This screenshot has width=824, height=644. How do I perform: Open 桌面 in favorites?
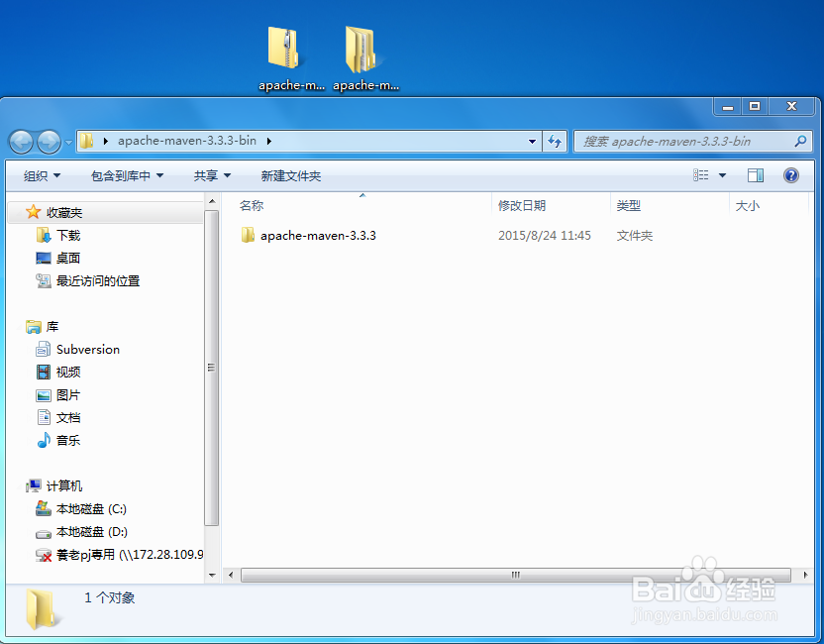click(68, 258)
